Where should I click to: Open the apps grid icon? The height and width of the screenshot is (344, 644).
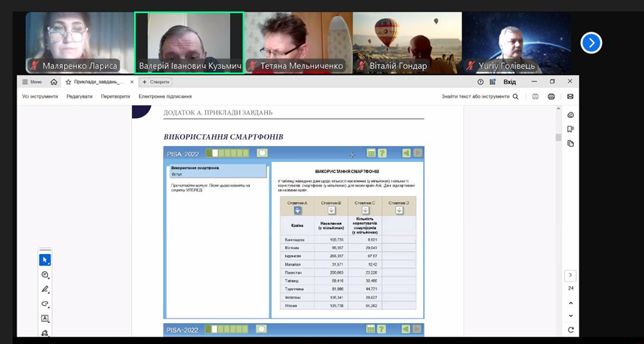[493, 82]
